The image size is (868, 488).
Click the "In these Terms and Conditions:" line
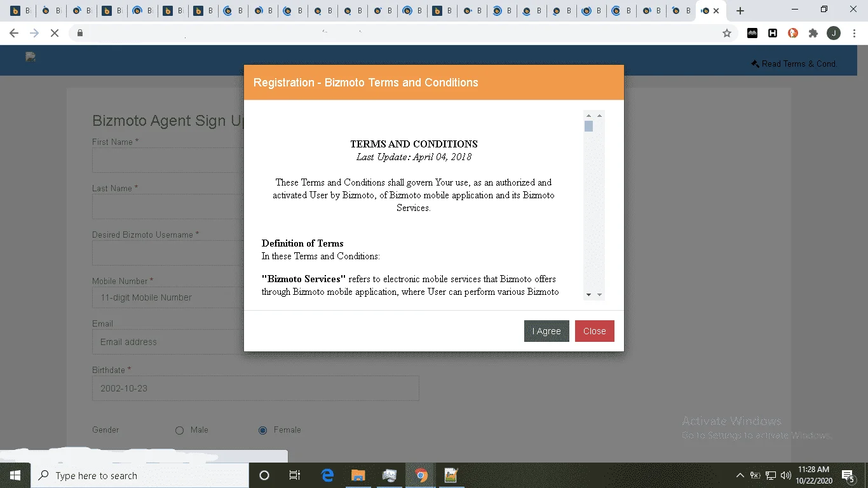[x=321, y=256]
